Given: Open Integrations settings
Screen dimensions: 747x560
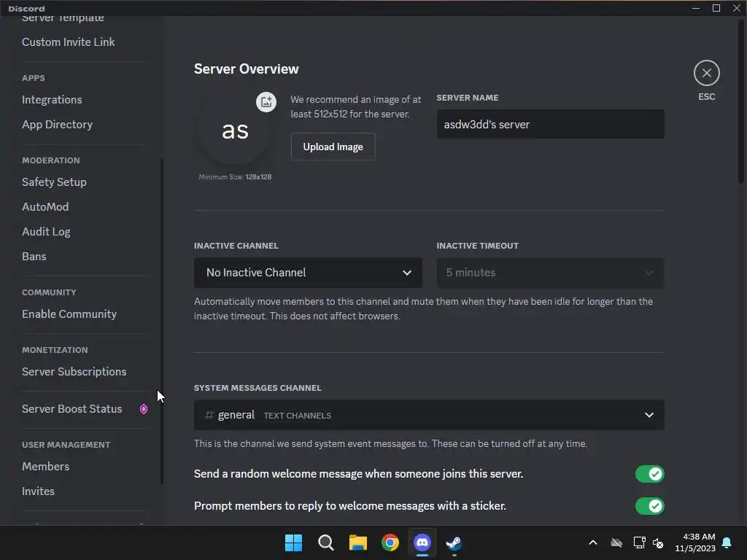Looking at the screenshot, I should 52,99.
